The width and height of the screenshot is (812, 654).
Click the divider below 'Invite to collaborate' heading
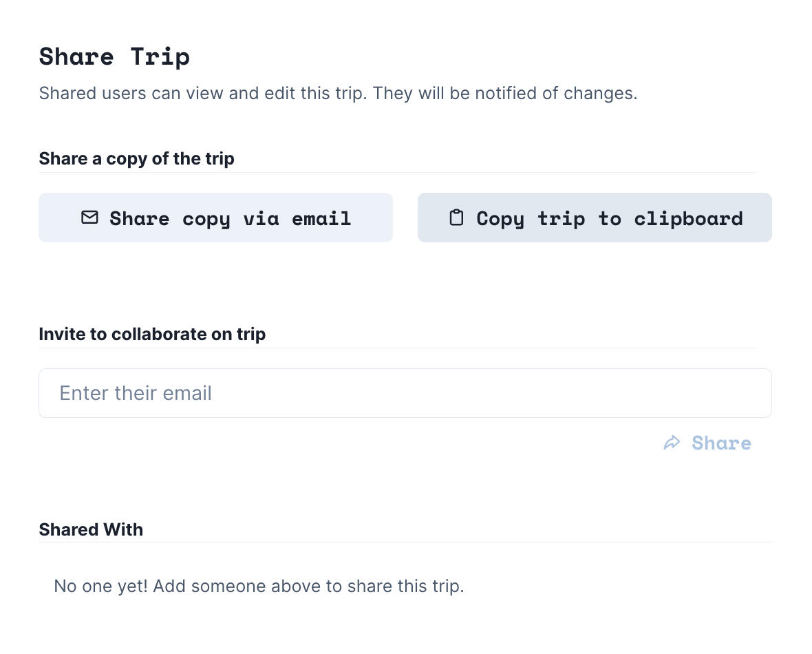coord(398,348)
